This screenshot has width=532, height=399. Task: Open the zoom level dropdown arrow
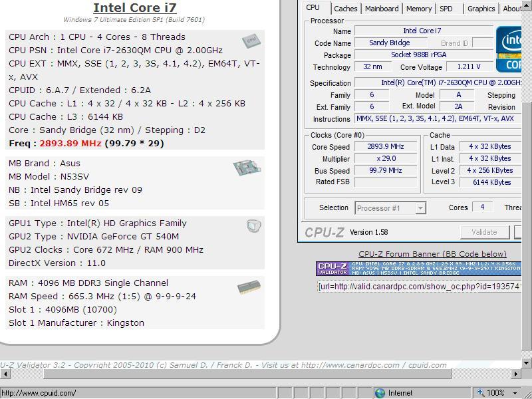point(515,393)
